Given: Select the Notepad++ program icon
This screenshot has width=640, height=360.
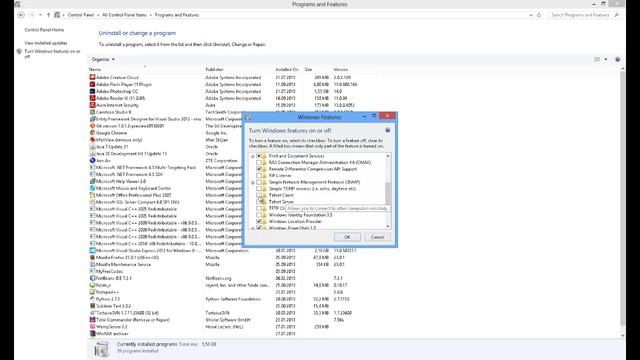Looking at the screenshot, I should tap(92, 292).
